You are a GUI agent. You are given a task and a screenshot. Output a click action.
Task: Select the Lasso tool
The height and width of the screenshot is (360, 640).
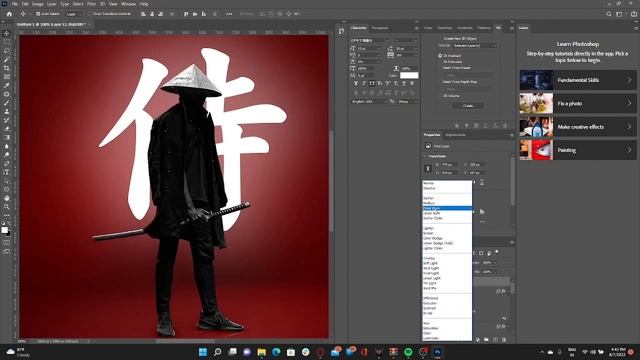pos(7,51)
